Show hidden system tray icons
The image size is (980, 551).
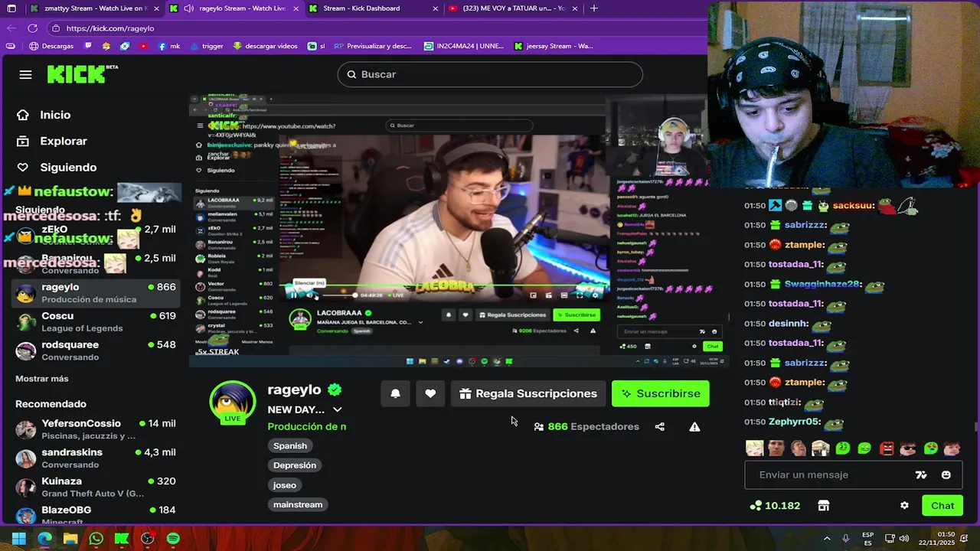click(827, 539)
